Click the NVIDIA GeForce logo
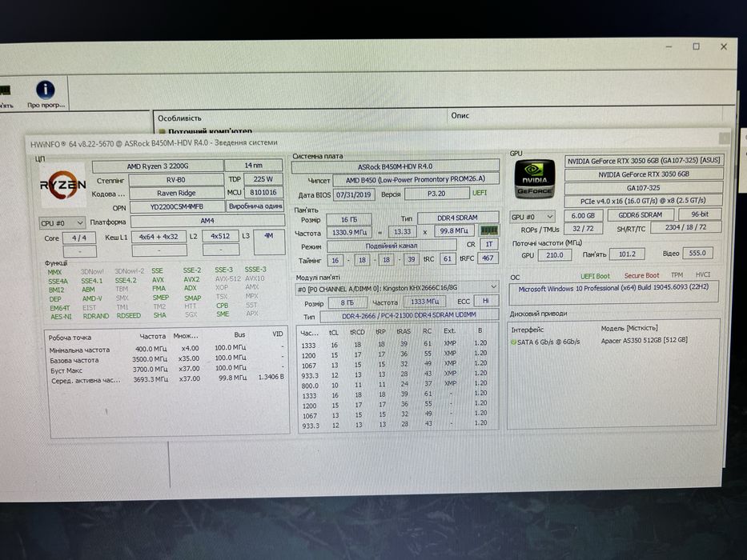Viewport: 747px width, 560px height. click(x=535, y=178)
